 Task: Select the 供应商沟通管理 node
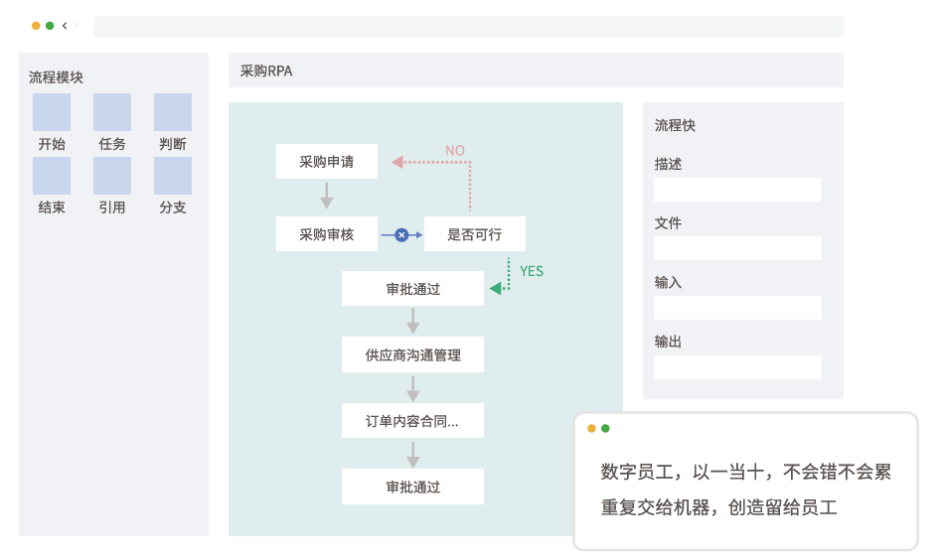[412, 354]
